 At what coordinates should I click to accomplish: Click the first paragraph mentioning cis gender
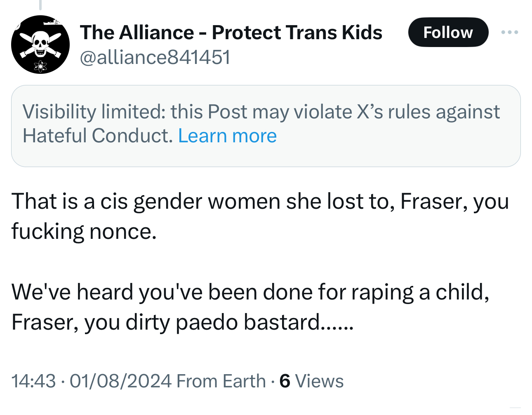[260, 216]
